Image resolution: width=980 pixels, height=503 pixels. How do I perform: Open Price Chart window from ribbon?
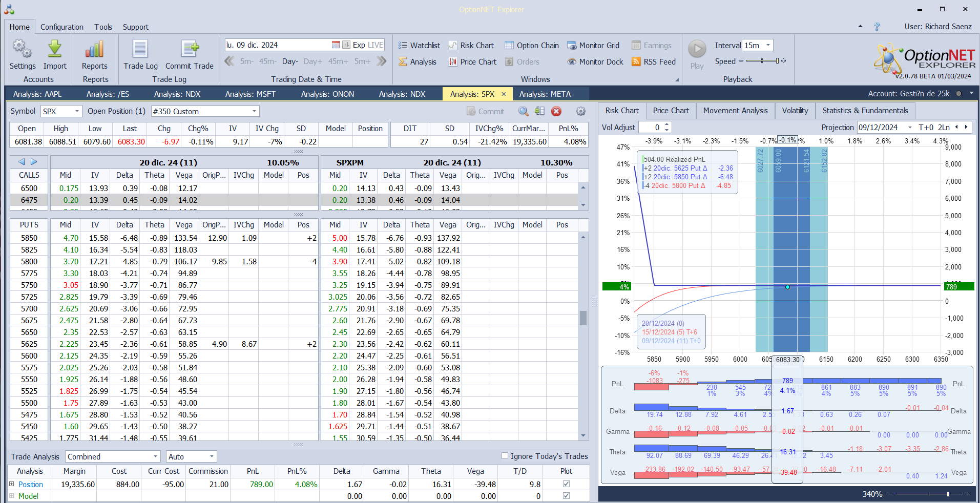(473, 62)
